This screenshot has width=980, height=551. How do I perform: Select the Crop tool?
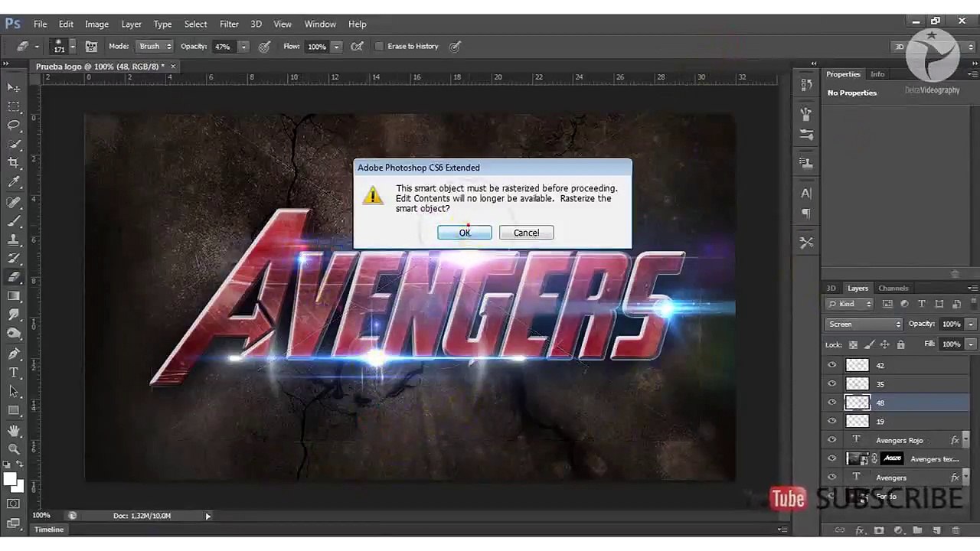(x=14, y=162)
